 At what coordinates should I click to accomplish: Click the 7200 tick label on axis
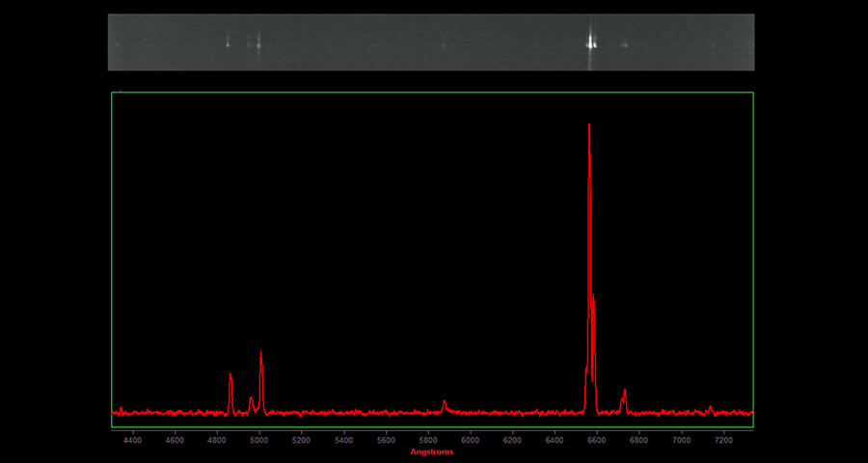(724, 440)
